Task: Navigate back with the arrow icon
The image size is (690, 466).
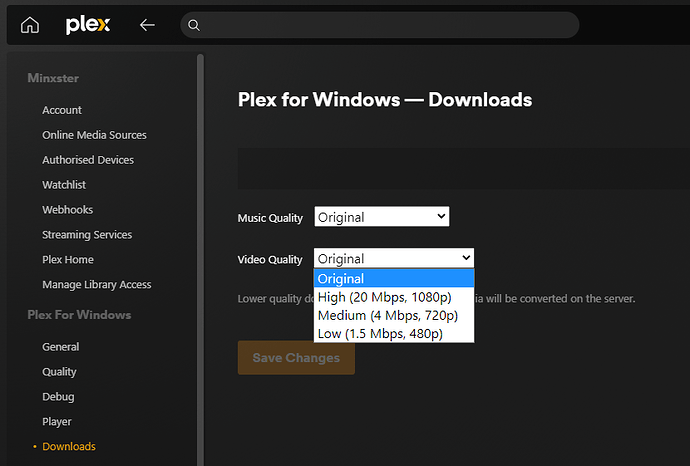Action: pyautogui.click(x=147, y=25)
